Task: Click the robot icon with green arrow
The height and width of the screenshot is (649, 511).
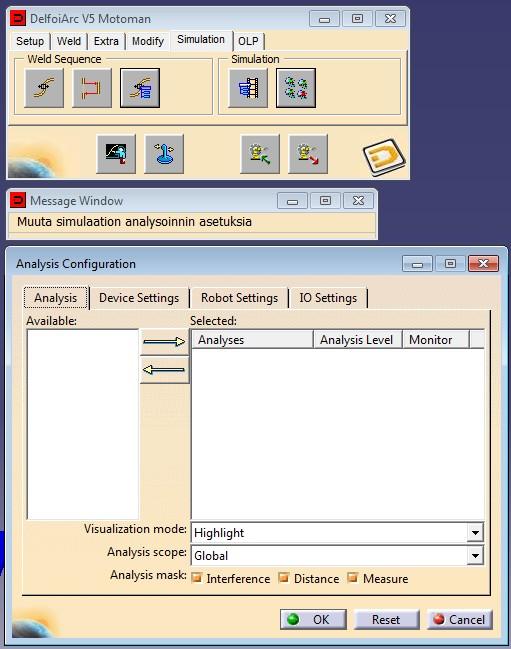Action: pyautogui.click(x=260, y=154)
